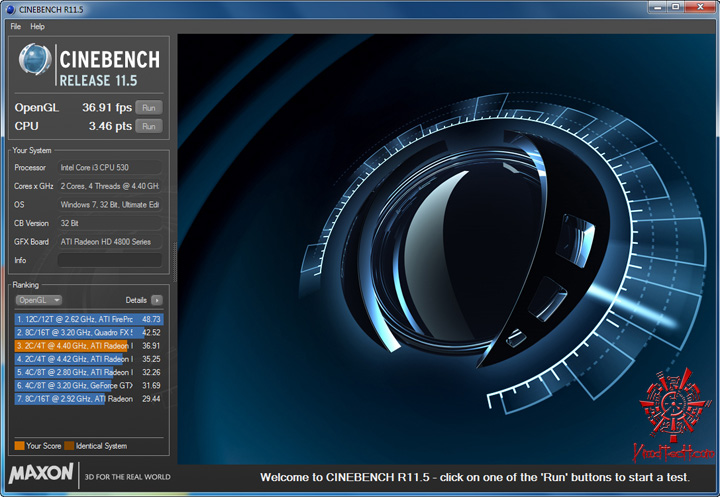This screenshot has width=720, height=497.
Task: Run the CPU benchmark test
Action: pyautogui.click(x=149, y=126)
